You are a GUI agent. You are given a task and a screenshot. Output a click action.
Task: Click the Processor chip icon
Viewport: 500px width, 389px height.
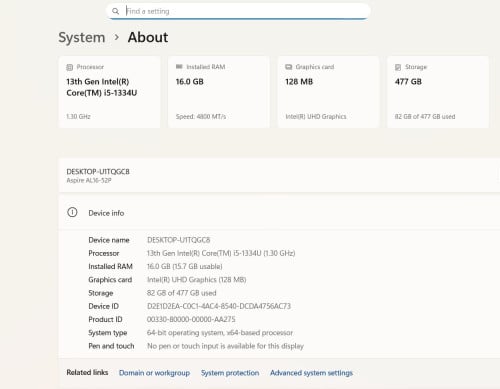(x=69, y=67)
